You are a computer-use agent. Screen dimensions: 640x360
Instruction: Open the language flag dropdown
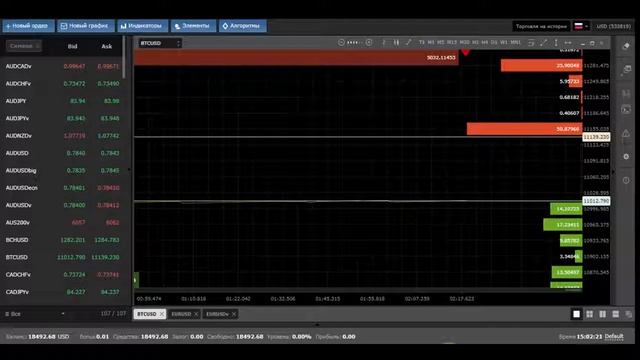tap(581, 26)
